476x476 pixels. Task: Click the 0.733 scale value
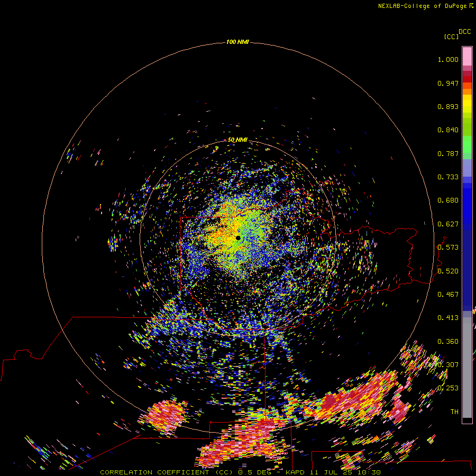pos(448,177)
